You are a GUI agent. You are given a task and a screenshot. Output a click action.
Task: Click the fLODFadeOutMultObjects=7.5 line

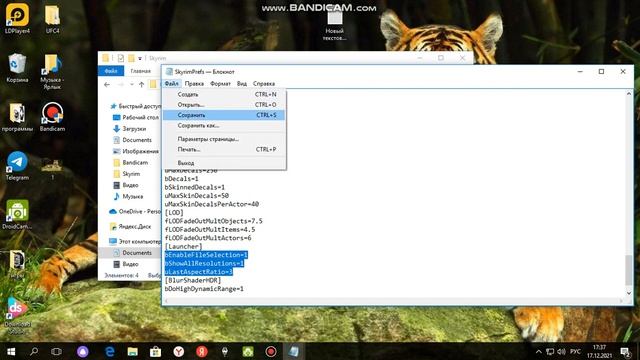click(213, 221)
